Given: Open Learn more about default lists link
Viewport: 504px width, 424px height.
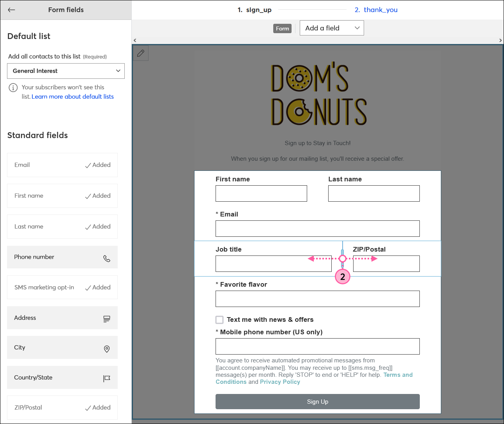Looking at the screenshot, I should (x=73, y=97).
